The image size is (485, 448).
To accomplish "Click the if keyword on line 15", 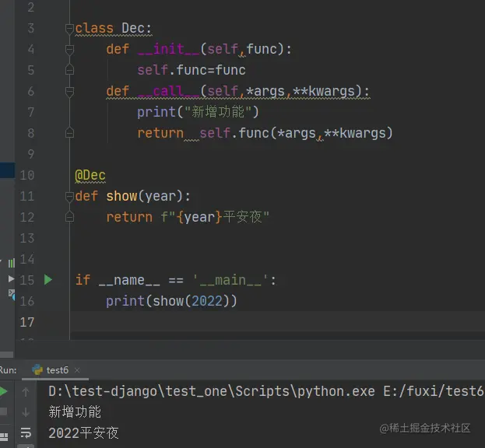I will pos(83,280).
